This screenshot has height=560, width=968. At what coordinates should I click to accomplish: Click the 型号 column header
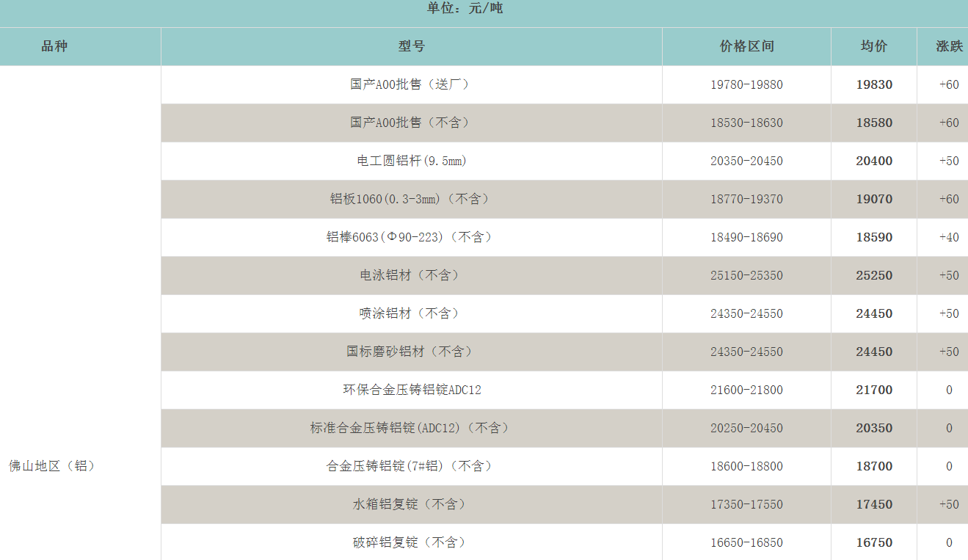411,46
